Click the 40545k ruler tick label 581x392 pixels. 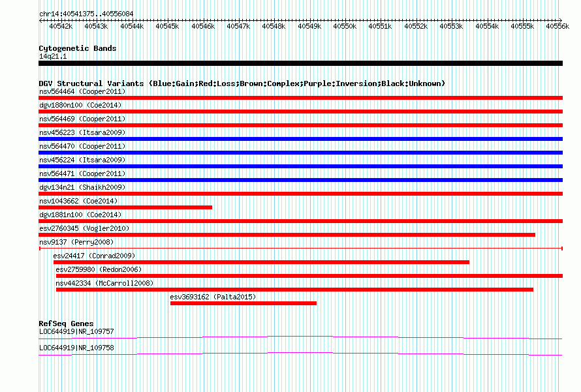click(x=167, y=26)
